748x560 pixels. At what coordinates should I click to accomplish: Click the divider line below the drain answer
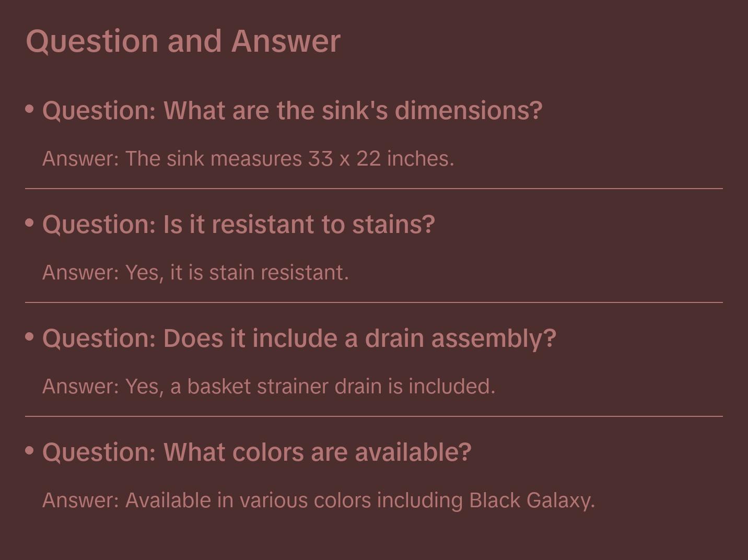tap(374, 416)
